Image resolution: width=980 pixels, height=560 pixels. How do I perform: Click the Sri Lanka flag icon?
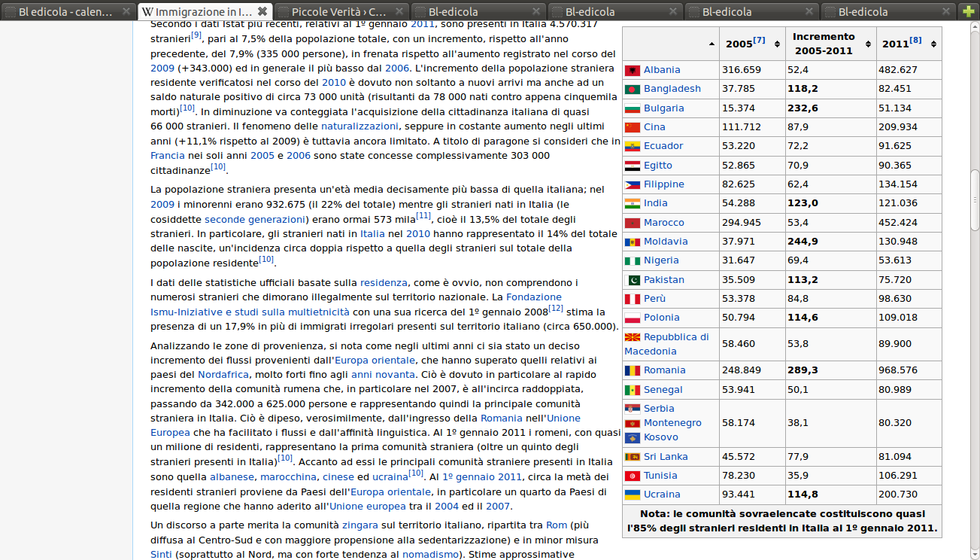coord(632,457)
